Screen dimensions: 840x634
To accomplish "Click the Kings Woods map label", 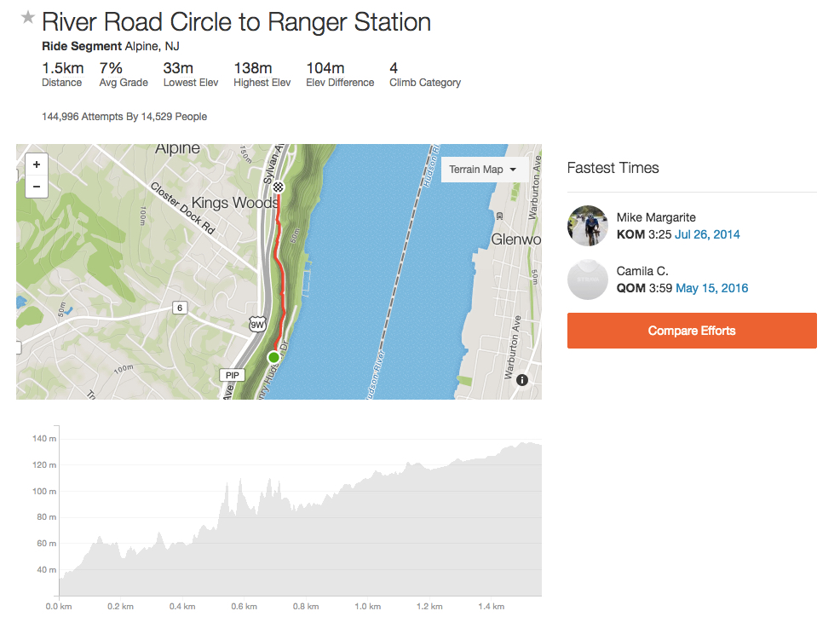I will [234, 203].
